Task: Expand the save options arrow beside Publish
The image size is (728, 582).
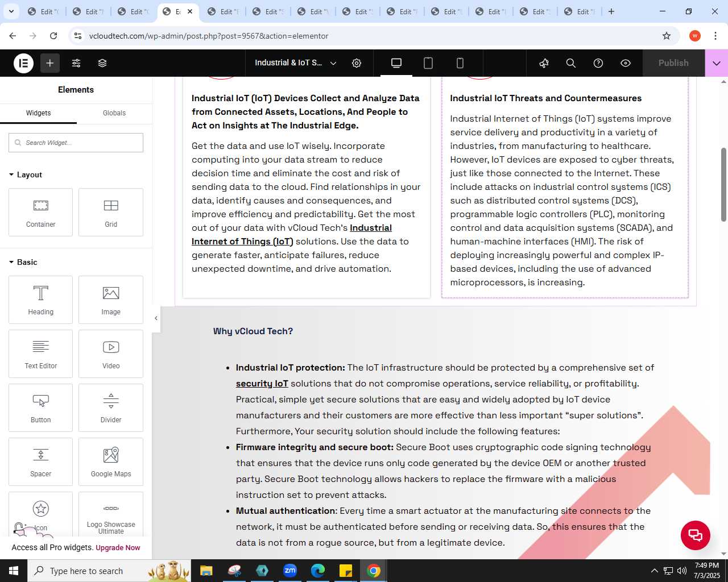Action: tap(717, 63)
